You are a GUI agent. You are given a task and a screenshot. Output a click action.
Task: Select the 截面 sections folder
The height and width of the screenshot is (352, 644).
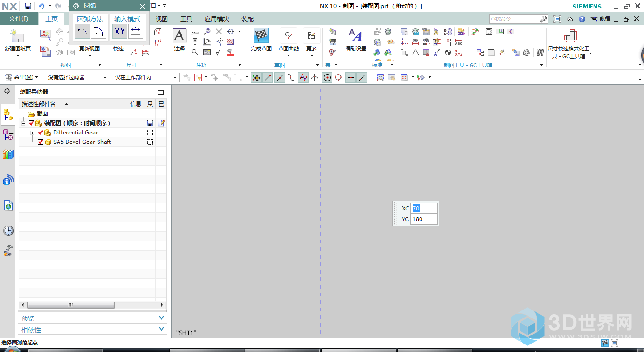tap(38, 114)
